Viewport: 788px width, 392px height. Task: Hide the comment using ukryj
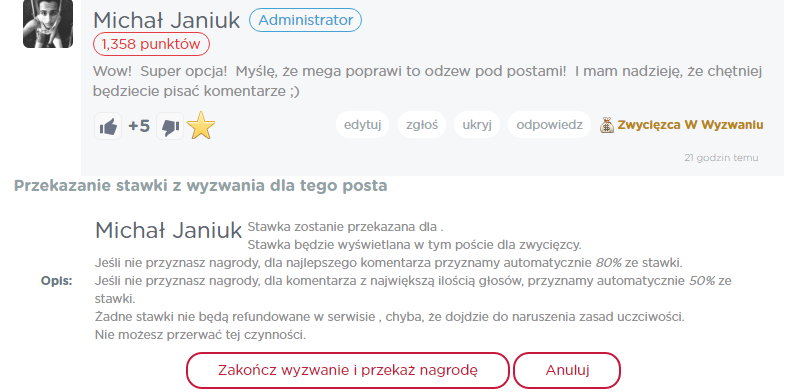pos(476,125)
